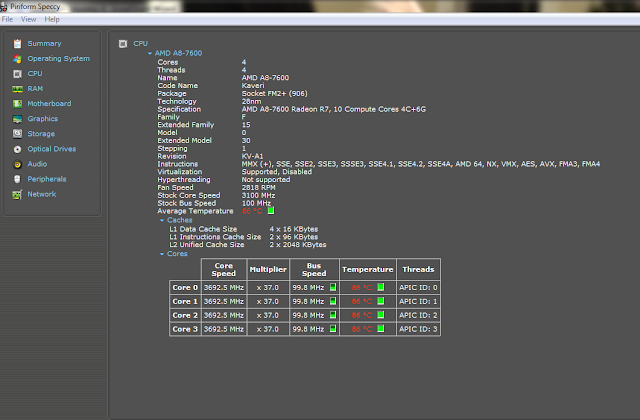640x420 pixels.
Task: Click the Network icon in sidebar
Action: coord(17,195)
